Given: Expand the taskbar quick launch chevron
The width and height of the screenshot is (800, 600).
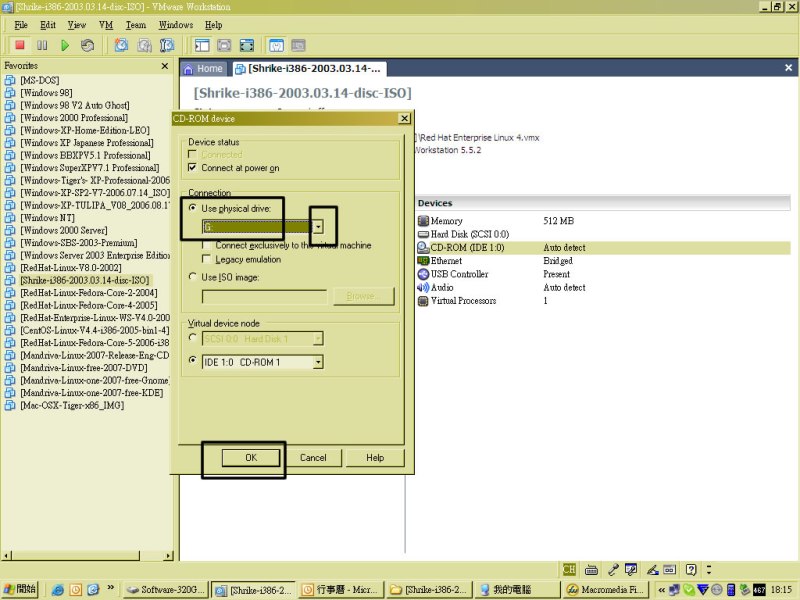Looking at the screenshot, I should tap(111, 588).
